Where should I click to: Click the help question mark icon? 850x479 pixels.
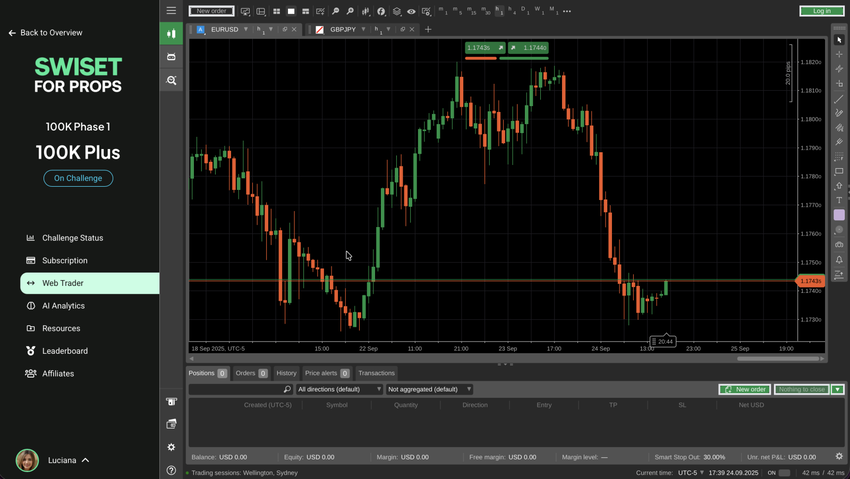pyautogui.click(x=171, y=470)
